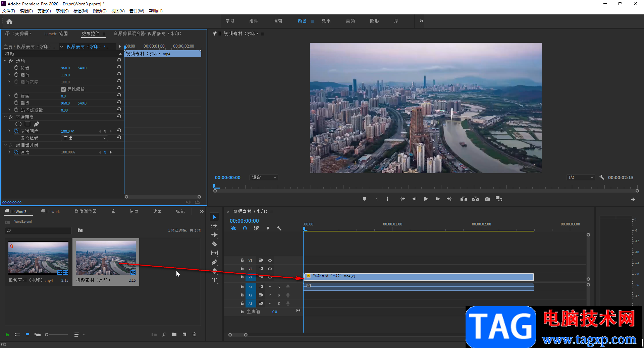Open the 1/2 playback resolution dropdown
Image resolution: width=644 pixels, height=348 pixels.
(x=581, y=177)
